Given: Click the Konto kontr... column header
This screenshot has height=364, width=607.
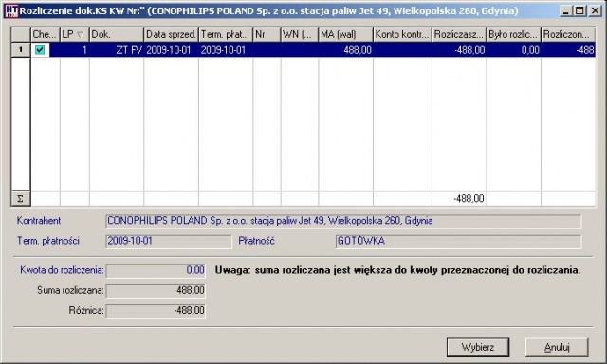Looking at the screenshot, I should pyautogui.click(x=402, y=35).
